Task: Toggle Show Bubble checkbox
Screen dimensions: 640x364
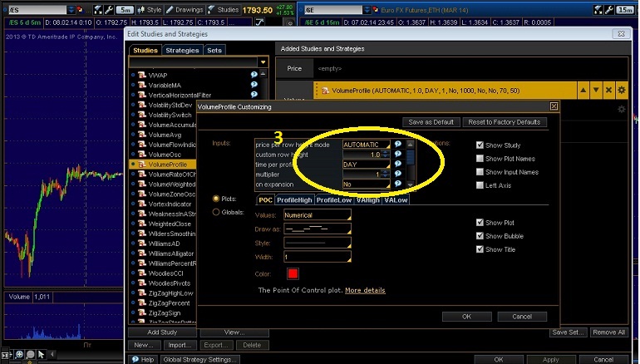Action: click(480, 236)
